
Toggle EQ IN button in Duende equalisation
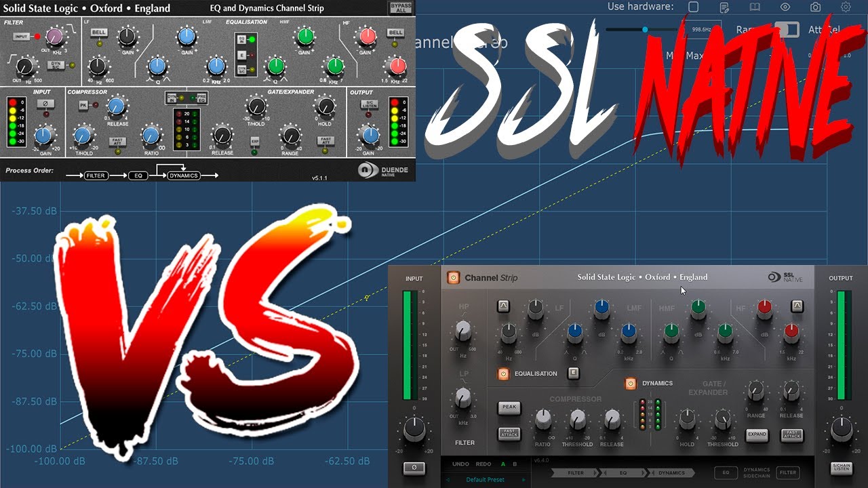pyautogui.click(x=241, y=40)
